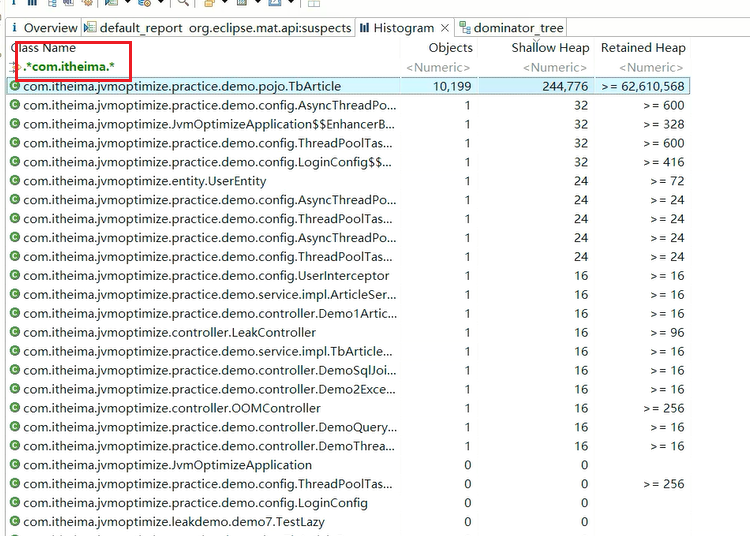Image resolution: width=750 pixels, height=536 pixels.
Task: Sort by the Retained Heap column header
Action: pyautogui.click(x=642, y=48)
